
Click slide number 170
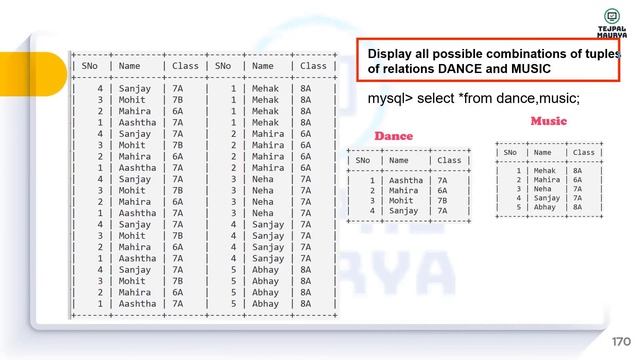pyautogui.click(x=621, y=341)
